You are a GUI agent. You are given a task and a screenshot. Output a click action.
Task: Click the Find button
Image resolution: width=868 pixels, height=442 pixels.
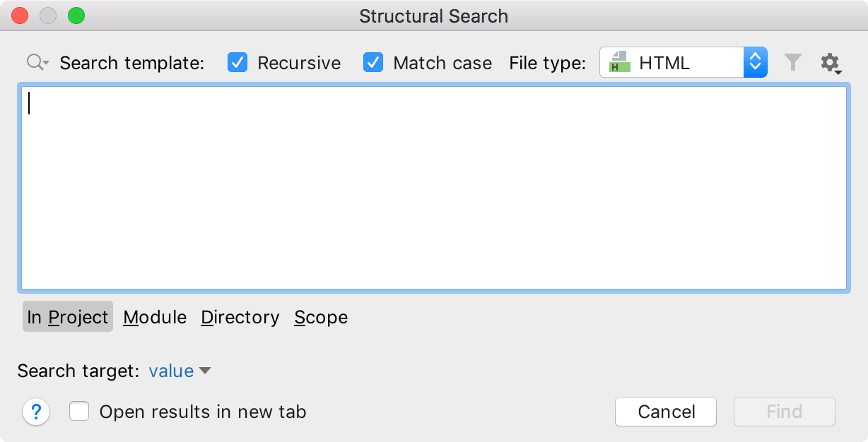784,412
